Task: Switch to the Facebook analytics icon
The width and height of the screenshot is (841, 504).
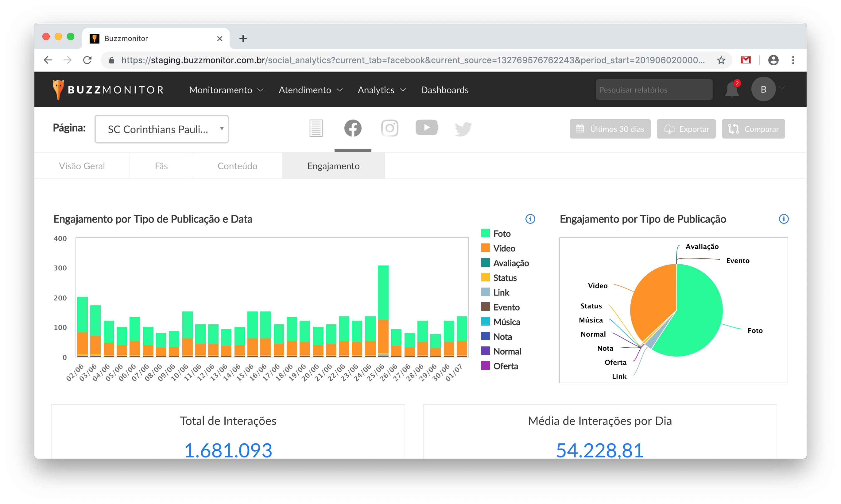Action: pos(352,128)
